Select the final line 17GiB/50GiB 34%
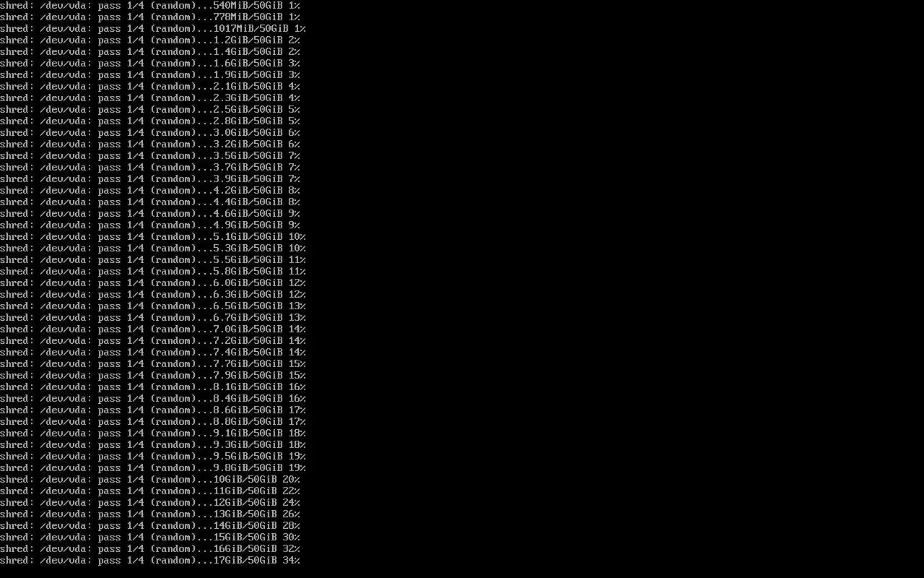Screen dimensions: 924x578 coord(150,560)
